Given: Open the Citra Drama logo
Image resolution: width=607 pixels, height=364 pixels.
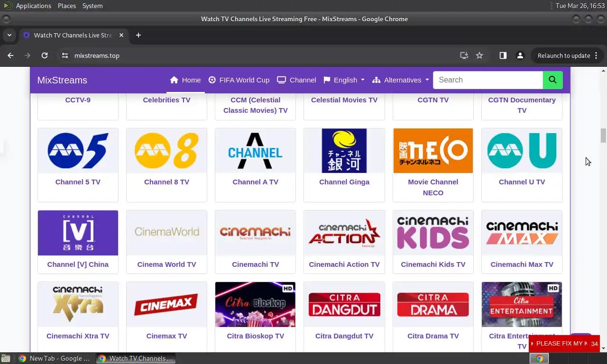Looking at the screenshot, I should [433, 304].
